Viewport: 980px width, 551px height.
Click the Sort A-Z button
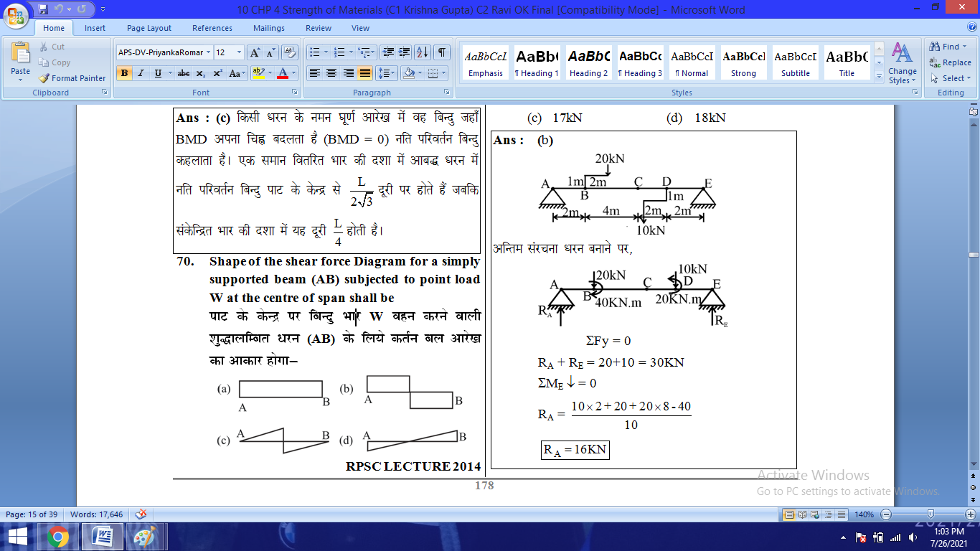pyautogui.click(x=423, y=52)
